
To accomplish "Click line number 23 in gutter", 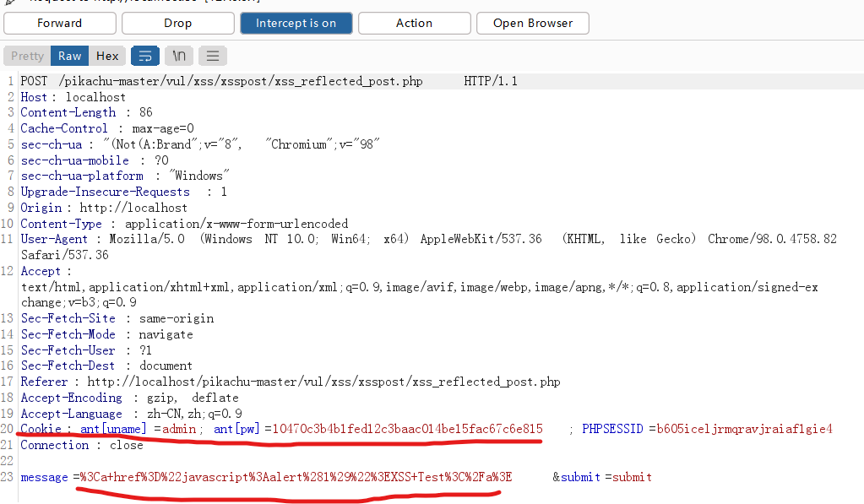I will (x=7, y=477).
